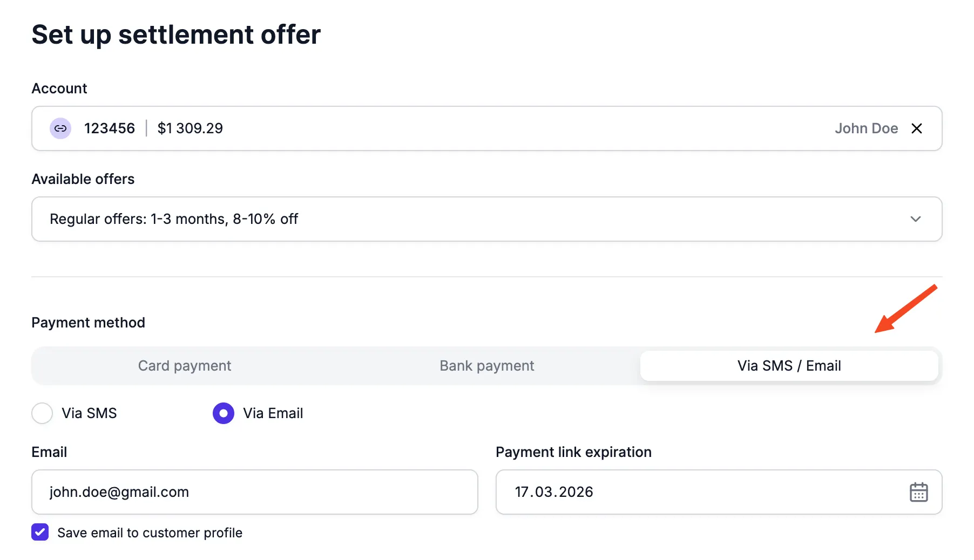Click the "Set up settlement offer" heading
Image resolution: width=974 pixels, height=560 pixels.
[x=176, y=35]
